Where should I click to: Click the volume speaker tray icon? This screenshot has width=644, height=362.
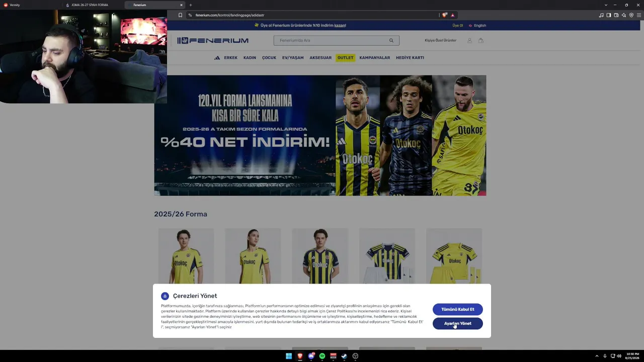[619, 356]
